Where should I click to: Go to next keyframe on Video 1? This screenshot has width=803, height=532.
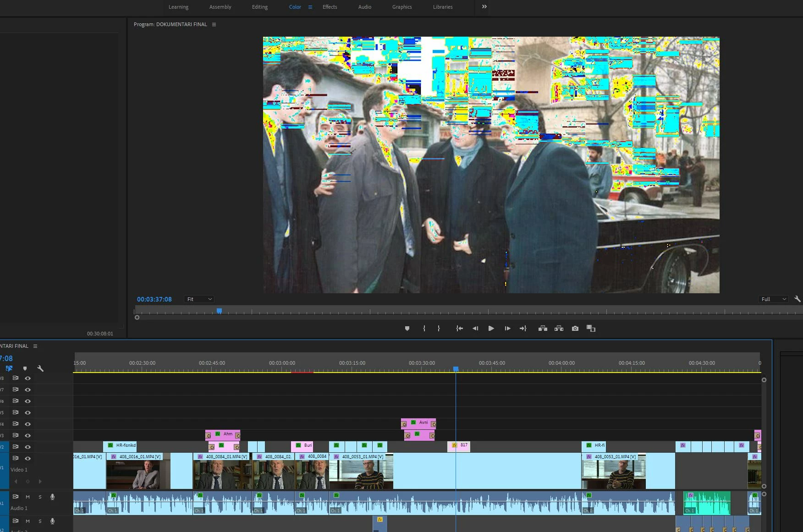coord(40,482)
